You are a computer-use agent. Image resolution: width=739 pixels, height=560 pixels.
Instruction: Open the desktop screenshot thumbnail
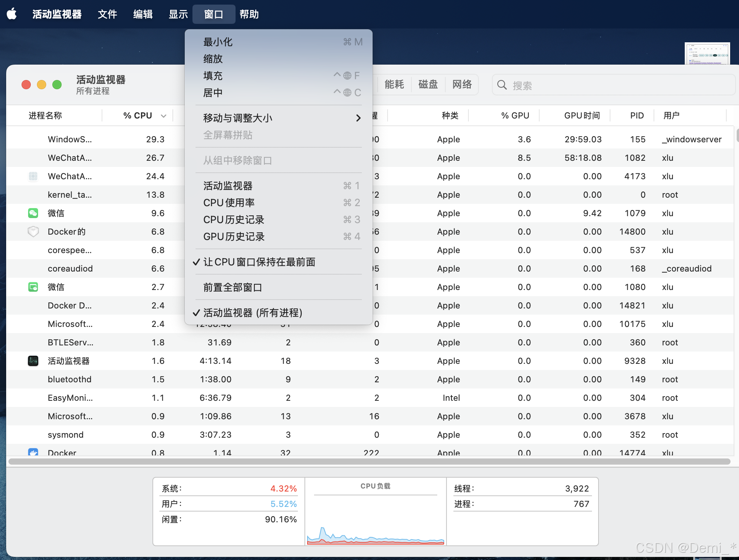[707, 53]
